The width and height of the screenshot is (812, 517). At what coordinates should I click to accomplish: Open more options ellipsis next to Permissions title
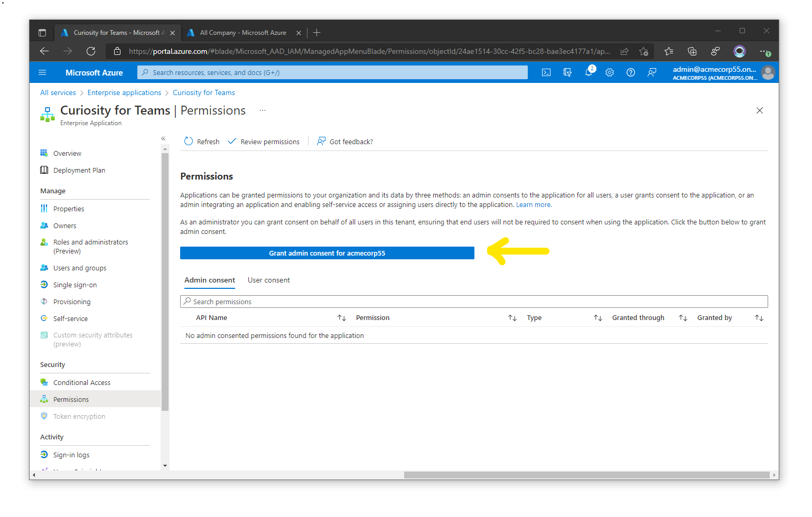[263, 110]
